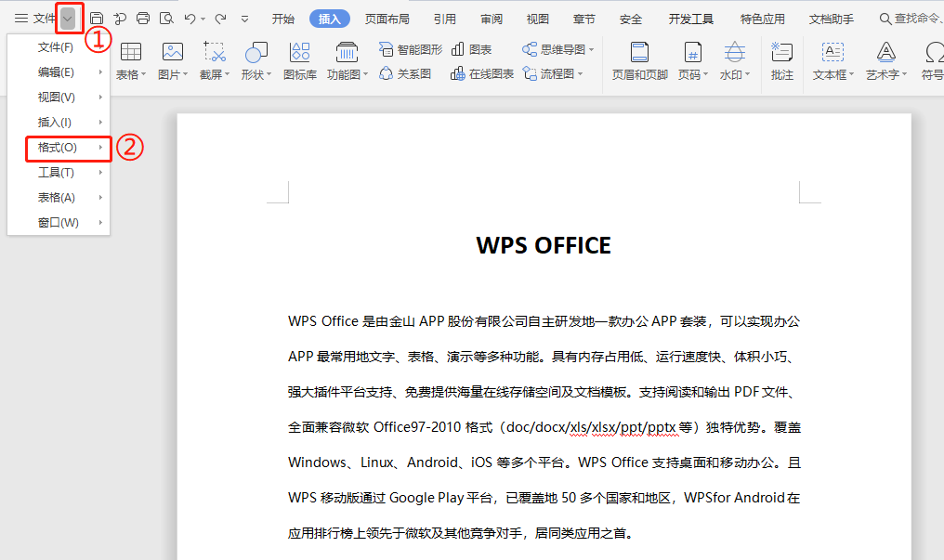Expand the 思维导图 dropdown arrow
The width and height of the screenshot is (944, 560).
pos(591,49)
